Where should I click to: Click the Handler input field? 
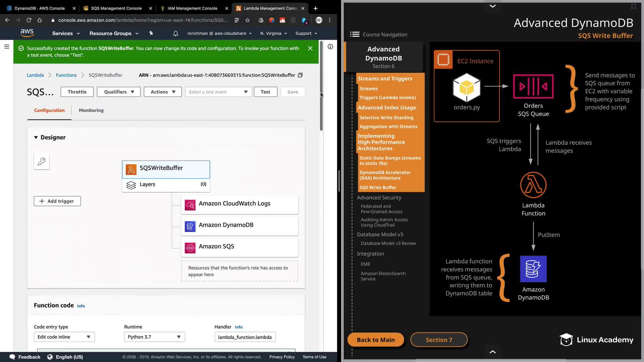tap(245, 337)
